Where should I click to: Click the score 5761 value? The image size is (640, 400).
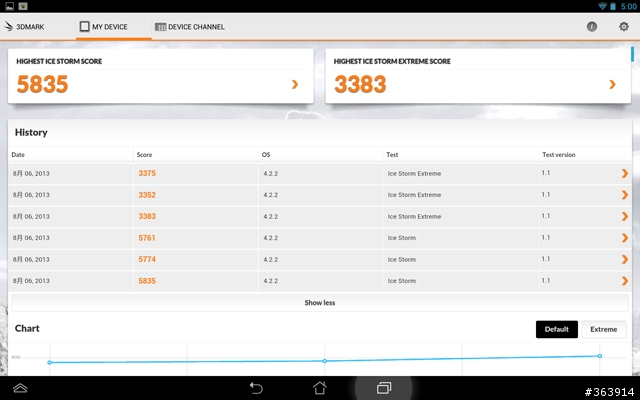click(x=147, y=238)
